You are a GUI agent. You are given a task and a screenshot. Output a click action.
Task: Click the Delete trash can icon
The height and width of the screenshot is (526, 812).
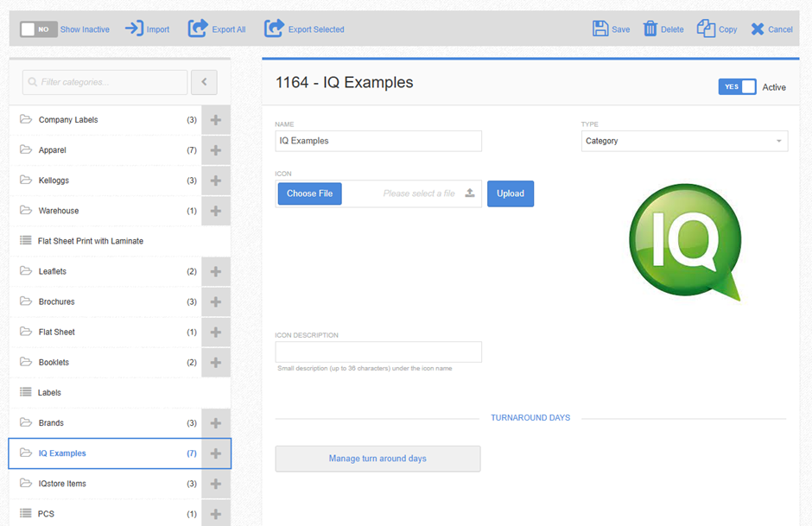(650, 29)
